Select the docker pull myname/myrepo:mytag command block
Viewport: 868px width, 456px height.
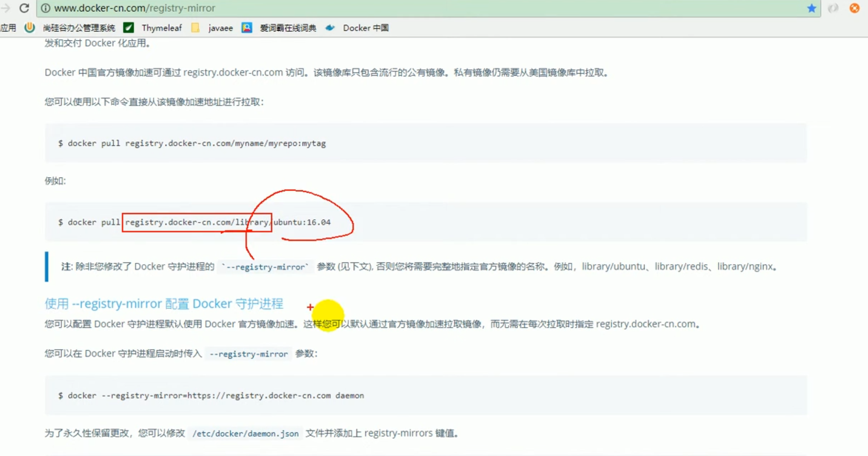[x=192, y=143]
